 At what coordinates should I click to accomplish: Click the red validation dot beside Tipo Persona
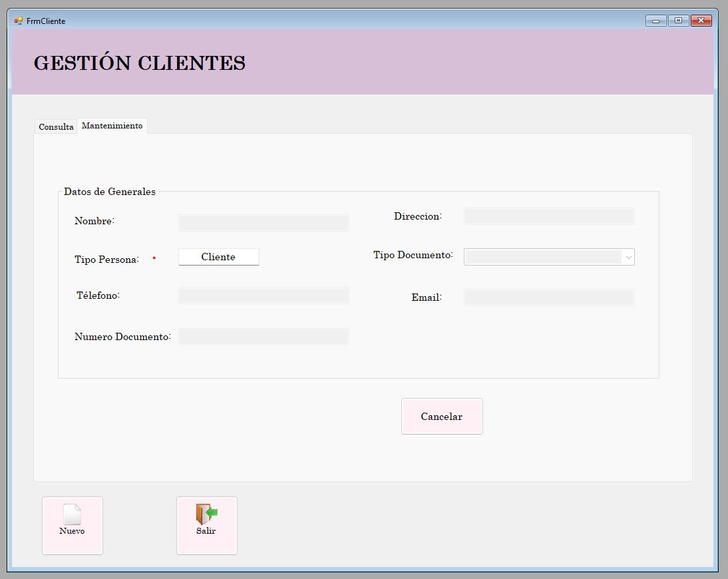(x=154, y=258)
